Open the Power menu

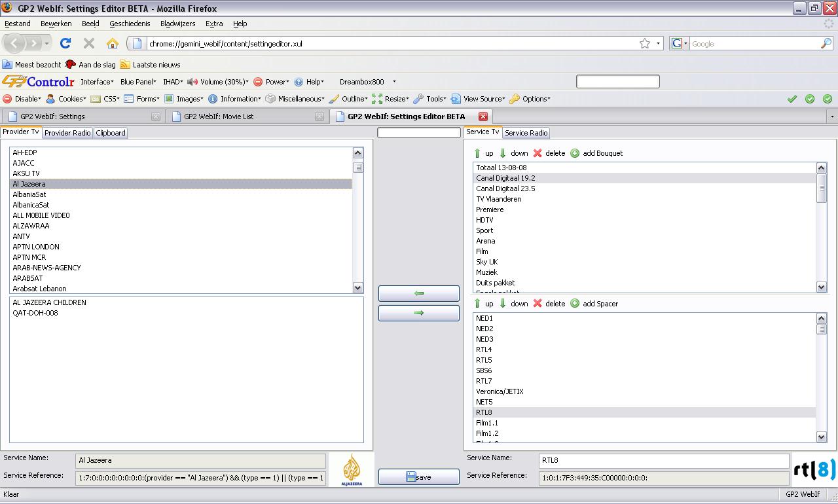pos(271,82)
